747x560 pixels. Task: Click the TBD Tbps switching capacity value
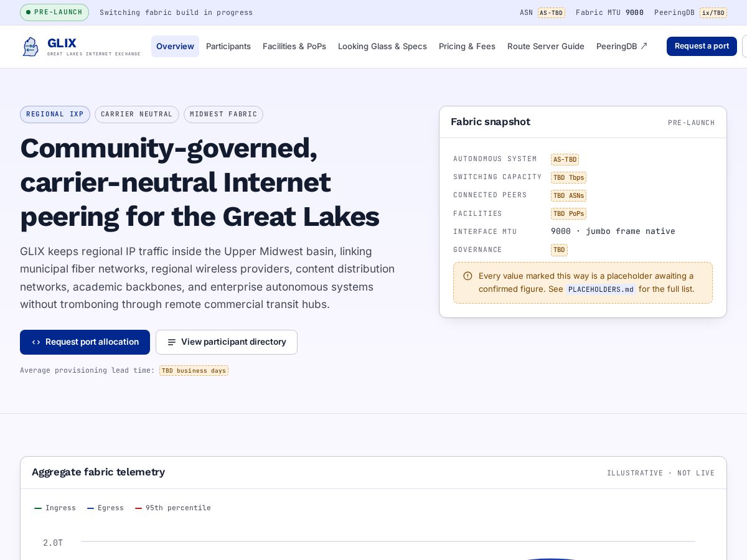pyautogui.click(x=568, y=177)
